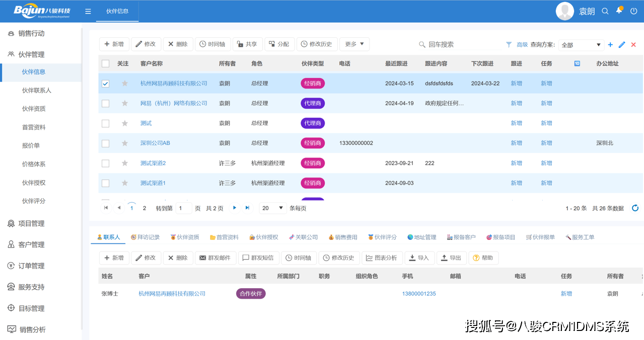Open the 更多 dropdown button

[x=354, y=44]
